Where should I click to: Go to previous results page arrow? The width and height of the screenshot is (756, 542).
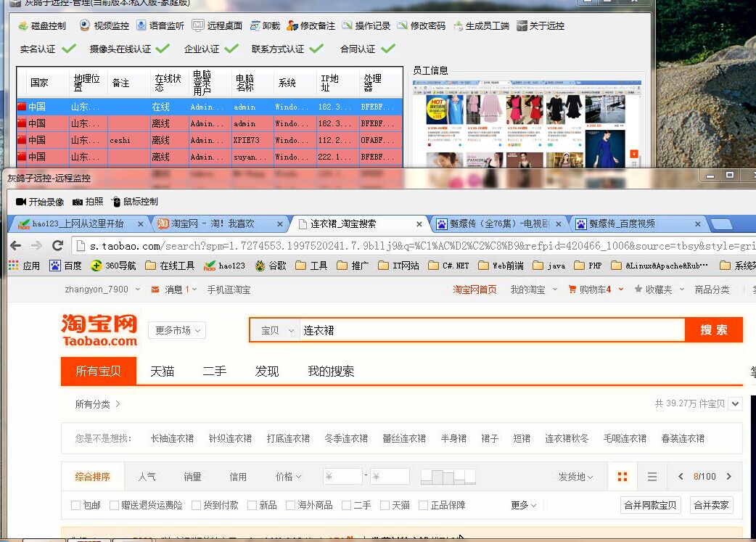[x=681, y=477]
